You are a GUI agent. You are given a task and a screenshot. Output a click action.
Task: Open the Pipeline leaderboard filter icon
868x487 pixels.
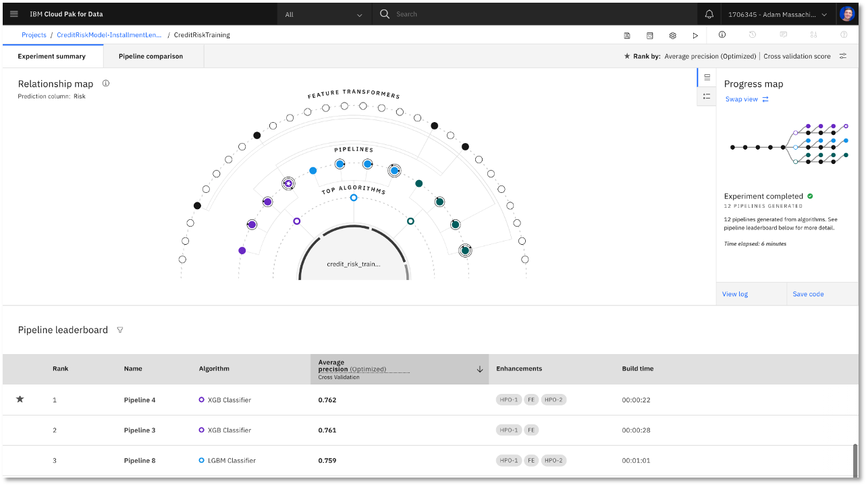coord(120,330)
